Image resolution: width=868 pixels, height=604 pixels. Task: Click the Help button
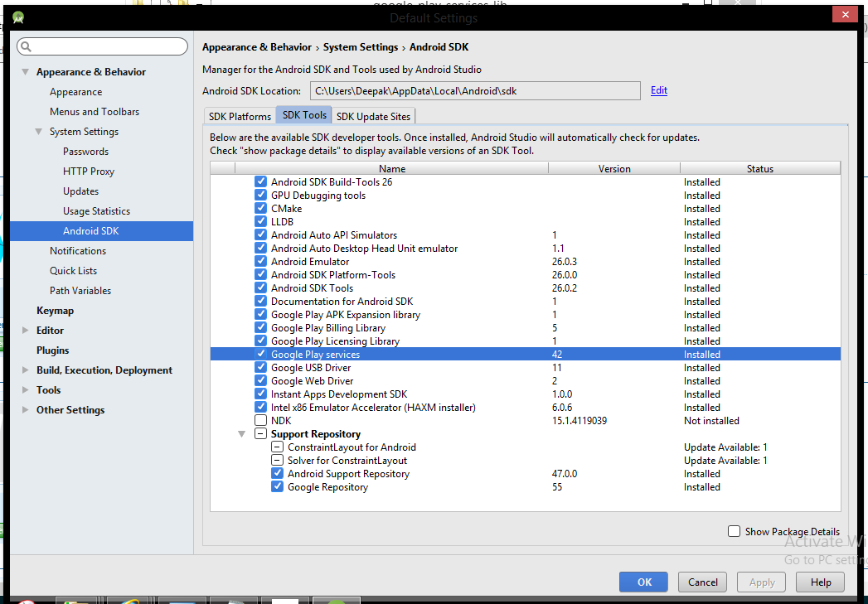tap(821, 582)
